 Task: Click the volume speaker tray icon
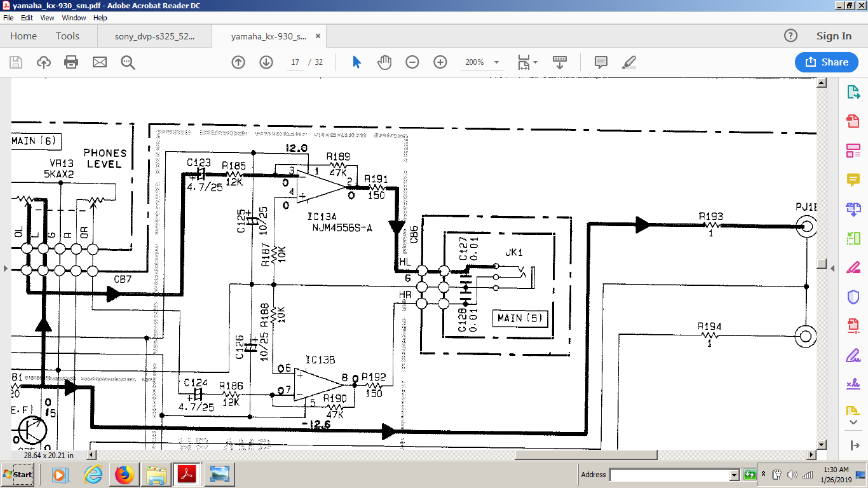(792, 475)
